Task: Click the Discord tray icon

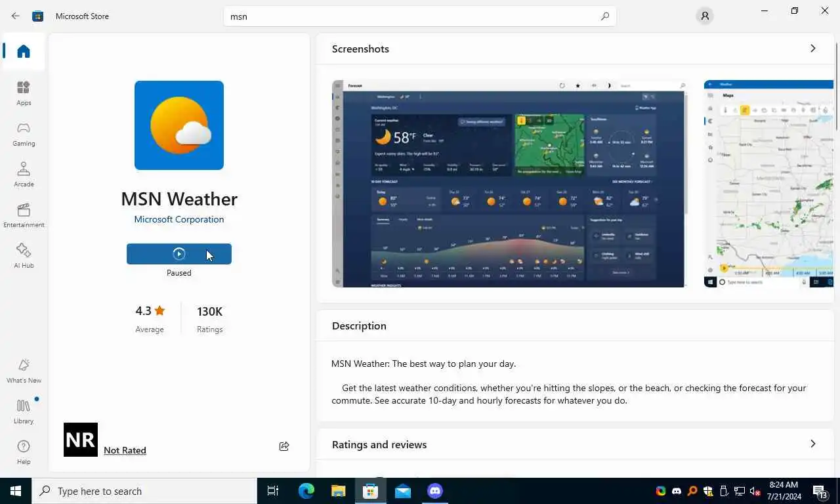Action: coord(677,491)
